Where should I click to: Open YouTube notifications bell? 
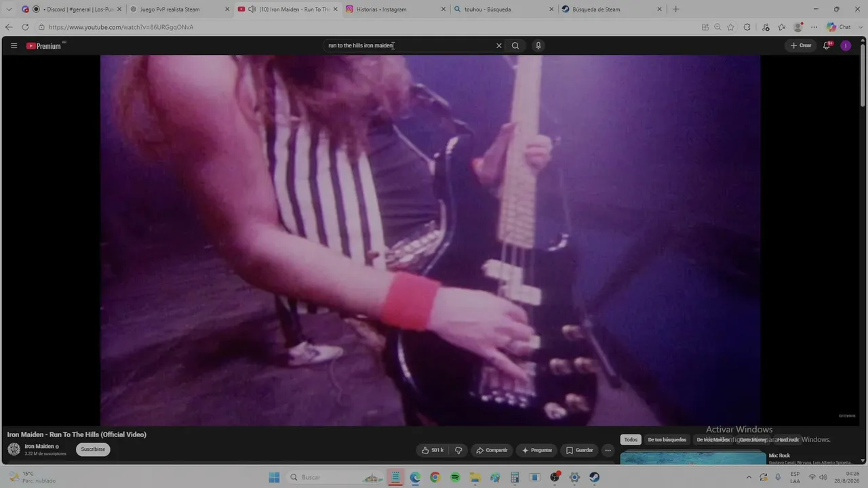(827, 45)
